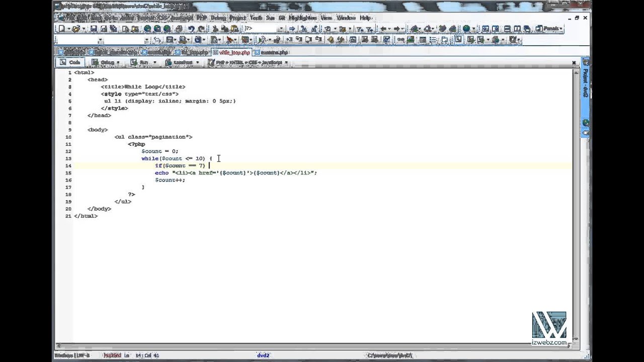Screen dimensions: 644x362
Task: Click the Back navigation arrow icon
Action: click(x=383, y=29)
